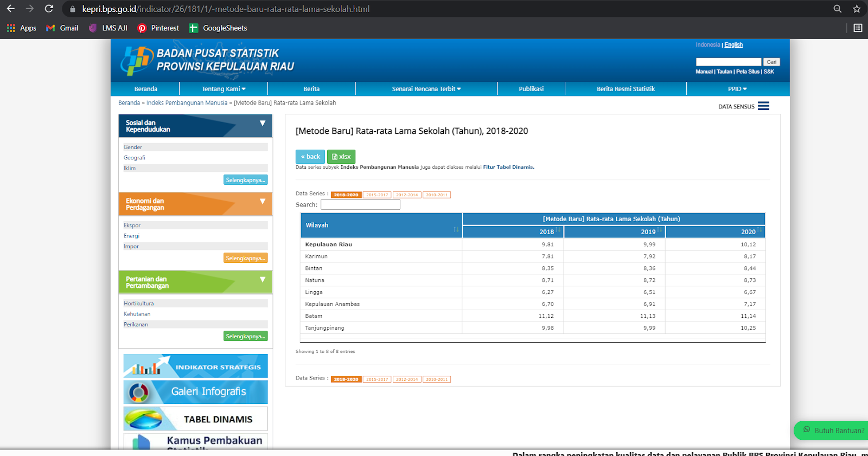This screenshot has width=868, height=456.
Task: Expand the Tentang Kami dropdown menu
Action: click(224, 89)
